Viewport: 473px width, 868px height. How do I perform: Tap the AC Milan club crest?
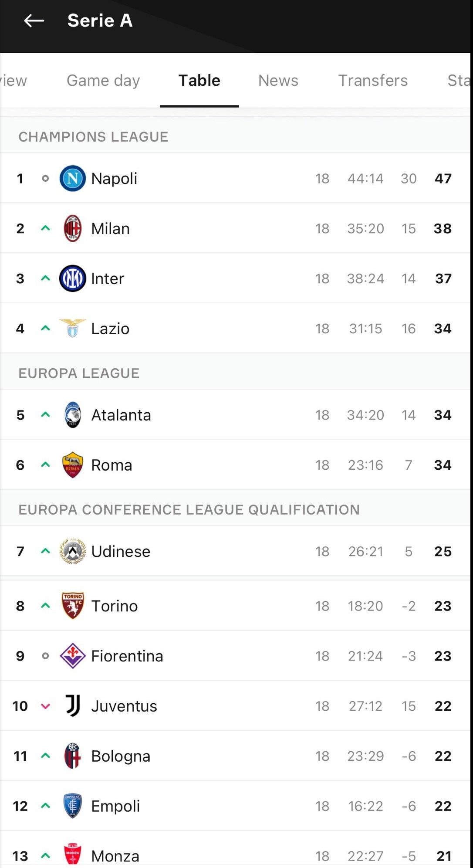[x=72, y=228]
